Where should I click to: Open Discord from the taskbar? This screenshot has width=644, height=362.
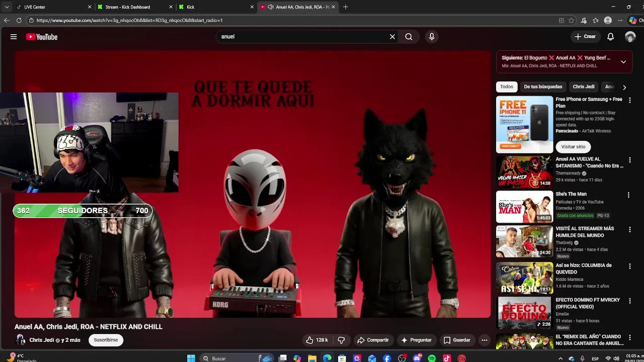click(x=417, y=358)
